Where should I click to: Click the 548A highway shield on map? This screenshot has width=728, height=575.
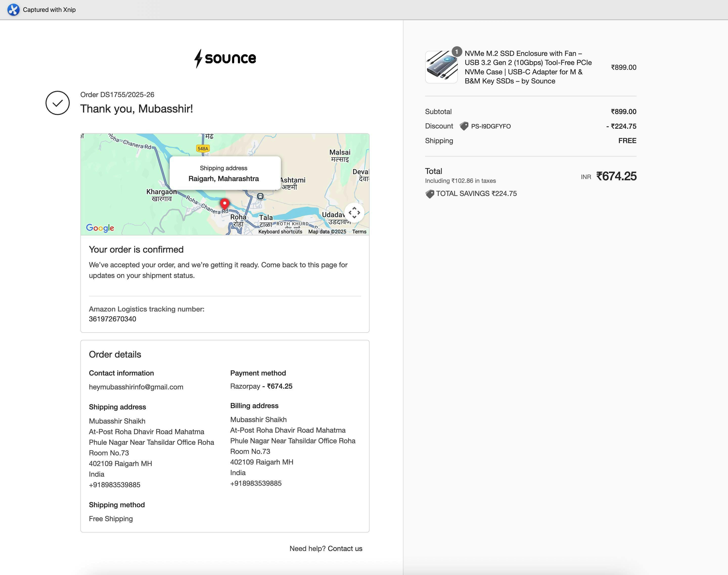click(x=203, y=148)
